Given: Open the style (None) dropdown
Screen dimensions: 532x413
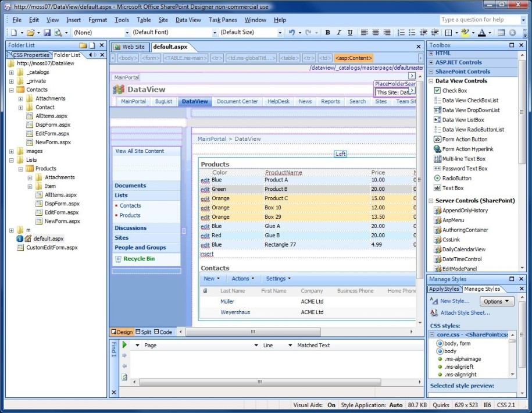Looking at the screenshot, I should 127,33.
